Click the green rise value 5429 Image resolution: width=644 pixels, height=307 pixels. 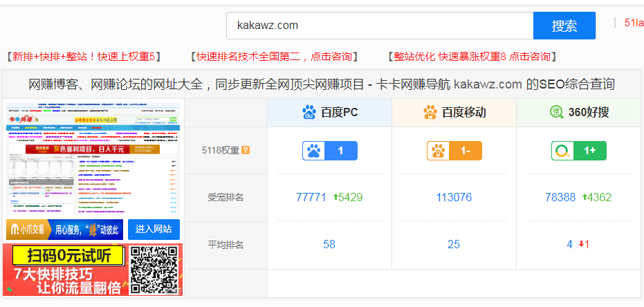347,198
